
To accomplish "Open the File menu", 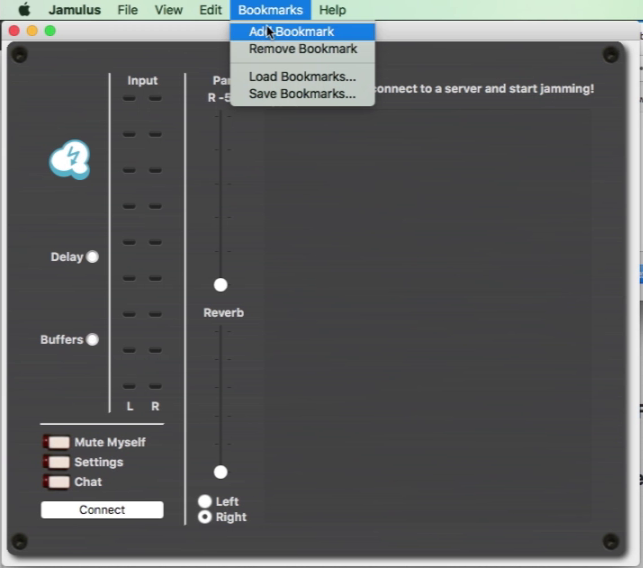I will pos(127,10).
